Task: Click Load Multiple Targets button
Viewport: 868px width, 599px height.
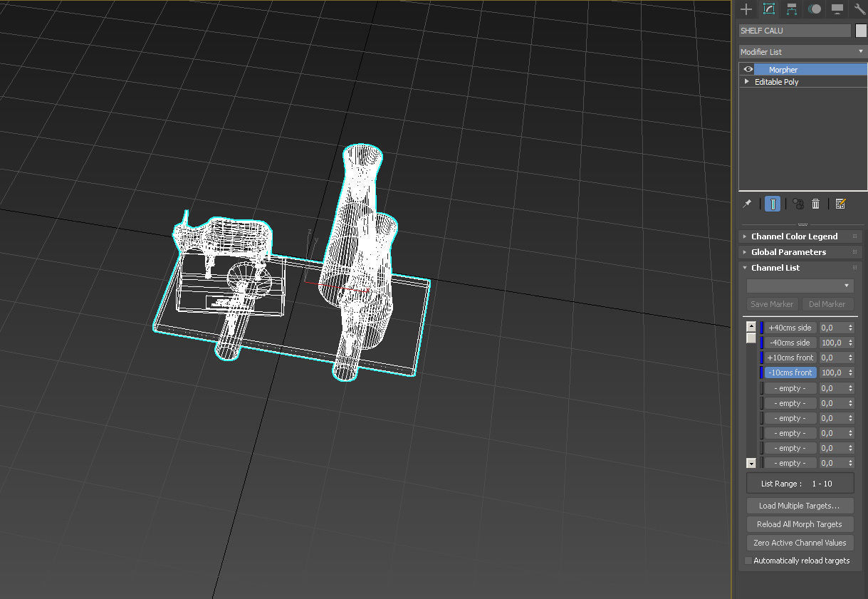Action: point(800,506)
